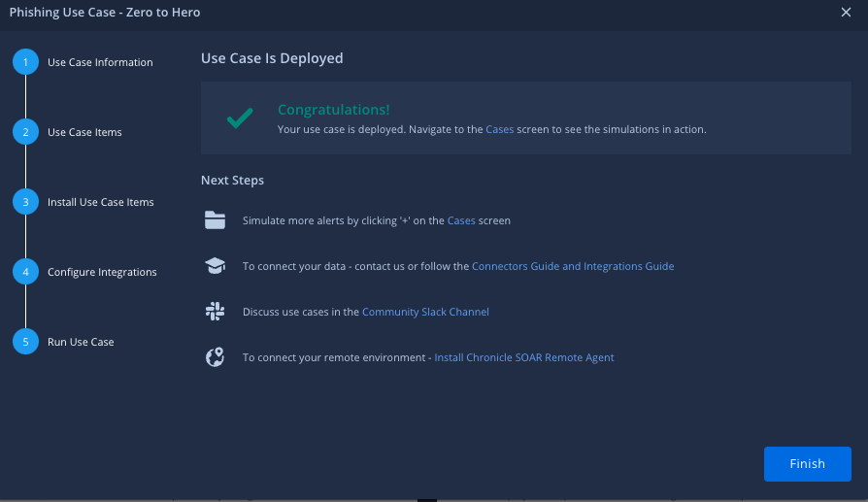The width and height of the screenshot is (868, 502).
Task: Close the Phishing Use Case dialog
Action: (x=846, y=13)
